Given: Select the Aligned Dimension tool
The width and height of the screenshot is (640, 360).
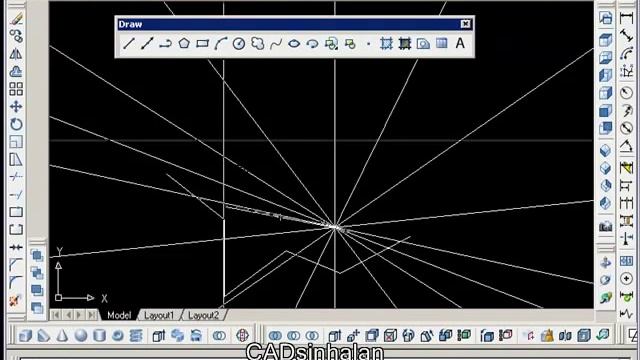Looking at the screenshot, I should tap(626, 36).
